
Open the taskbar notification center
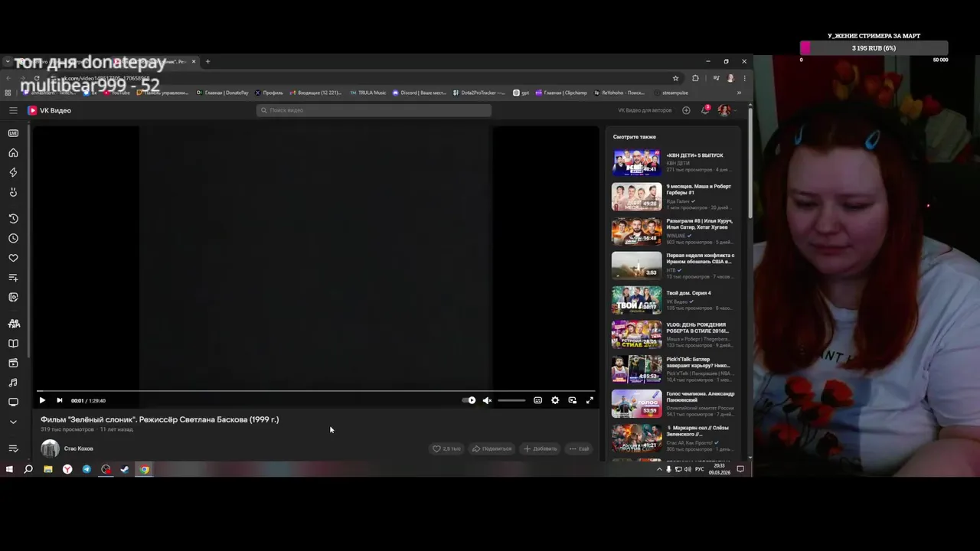740,469
